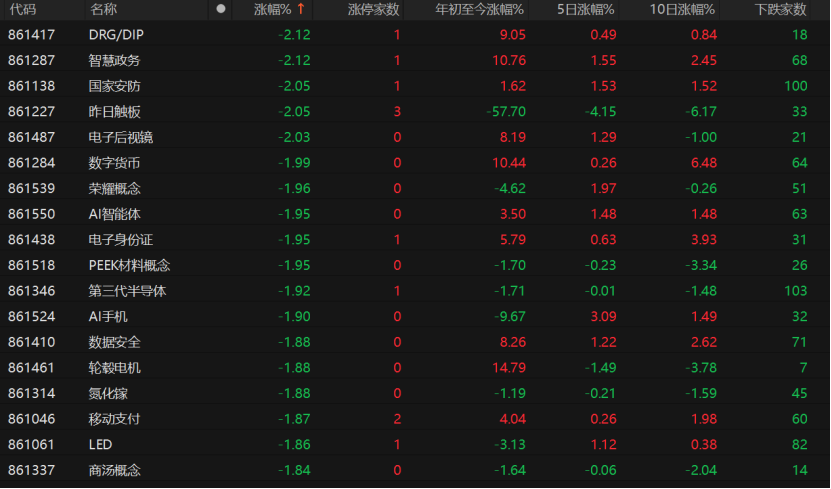Open PEEK材料概念 sector
This screenshot has width=831, height=489.
tap(129, 265)
